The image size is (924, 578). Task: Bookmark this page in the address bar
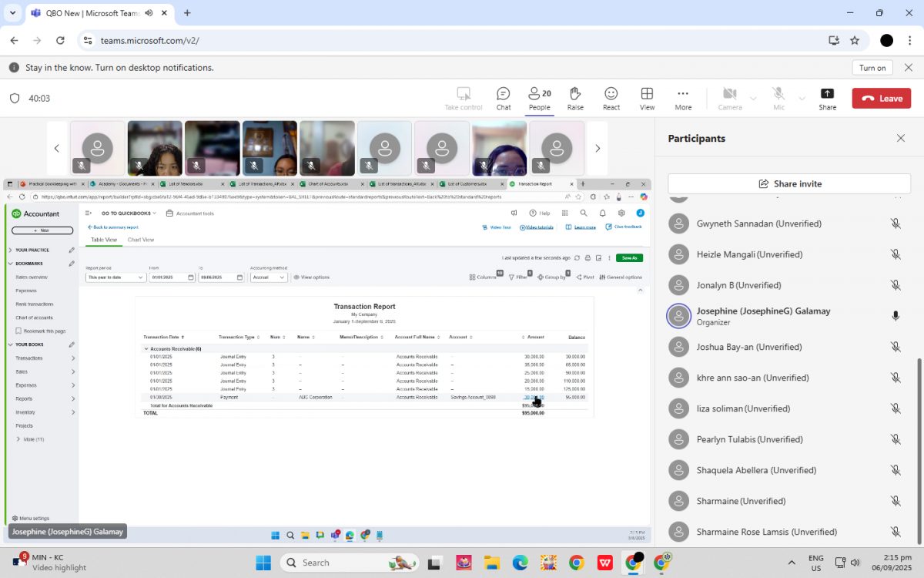(855, 40)
